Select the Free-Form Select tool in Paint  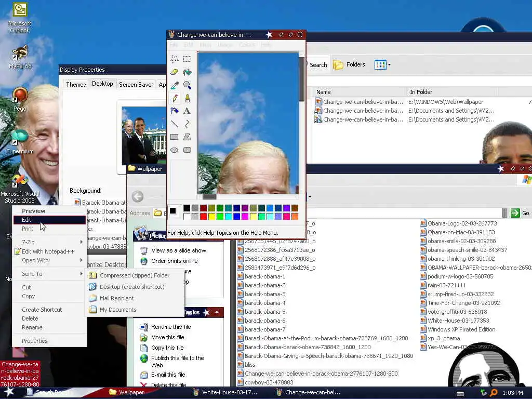pyautogui.click(x=175, y=59)
